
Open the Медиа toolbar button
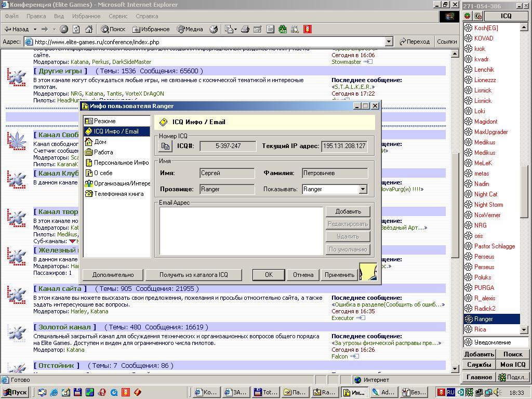pos(190,29)
